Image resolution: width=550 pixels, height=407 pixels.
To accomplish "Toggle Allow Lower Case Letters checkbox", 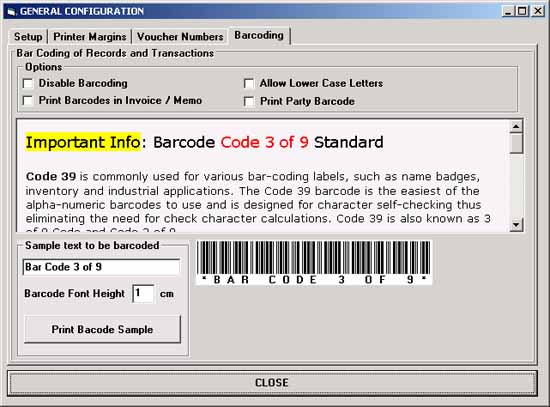I will click(249, 84).
